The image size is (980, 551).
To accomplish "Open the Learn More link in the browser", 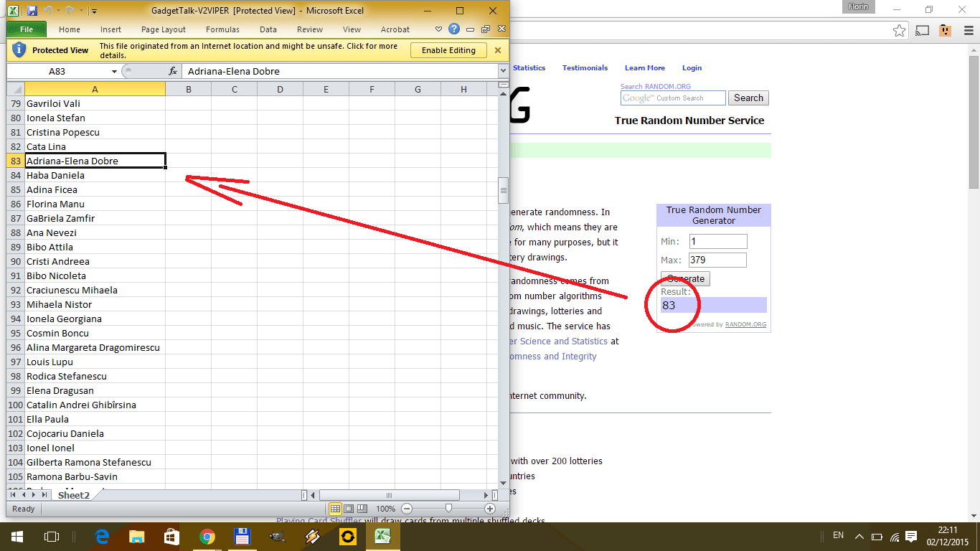I will (x=645, y=68).
